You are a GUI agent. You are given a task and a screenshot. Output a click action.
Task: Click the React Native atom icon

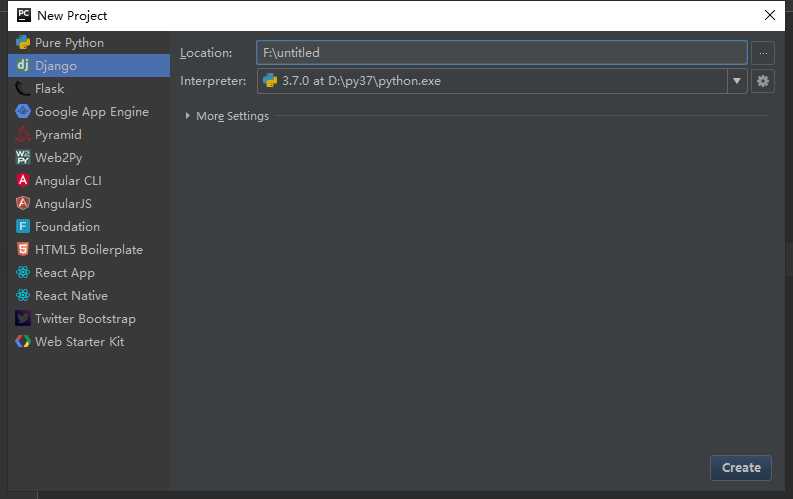click(23, 295)
